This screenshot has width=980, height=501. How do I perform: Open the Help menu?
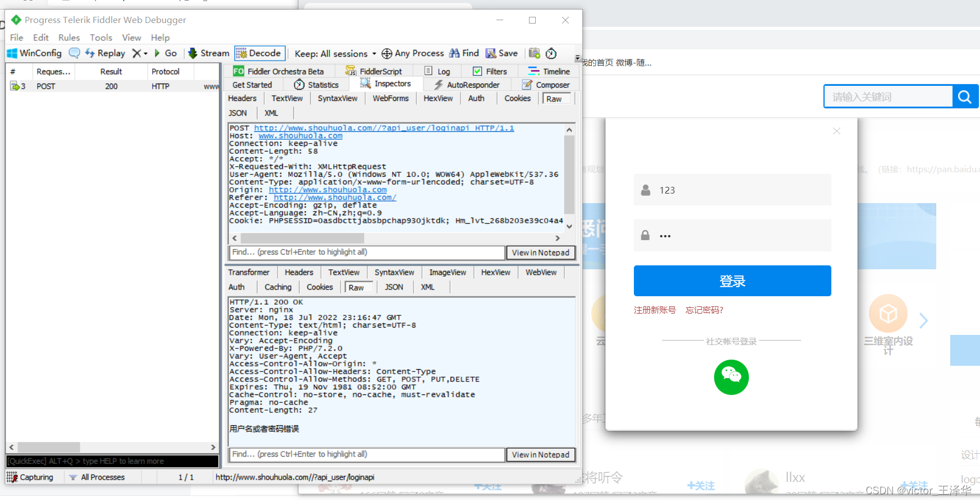[160, 38]
